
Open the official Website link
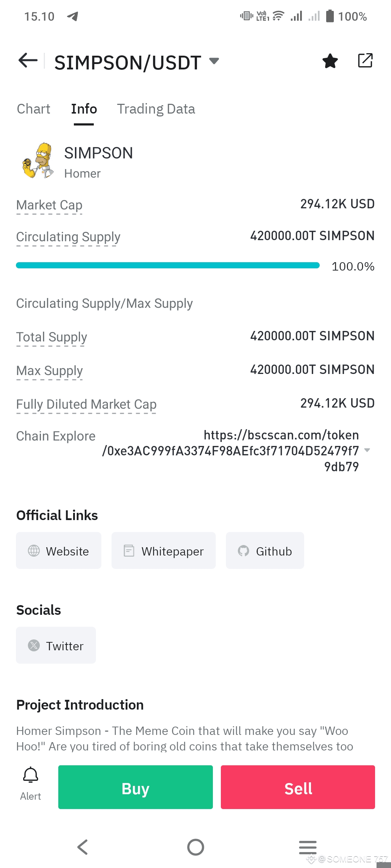point(59,550)
